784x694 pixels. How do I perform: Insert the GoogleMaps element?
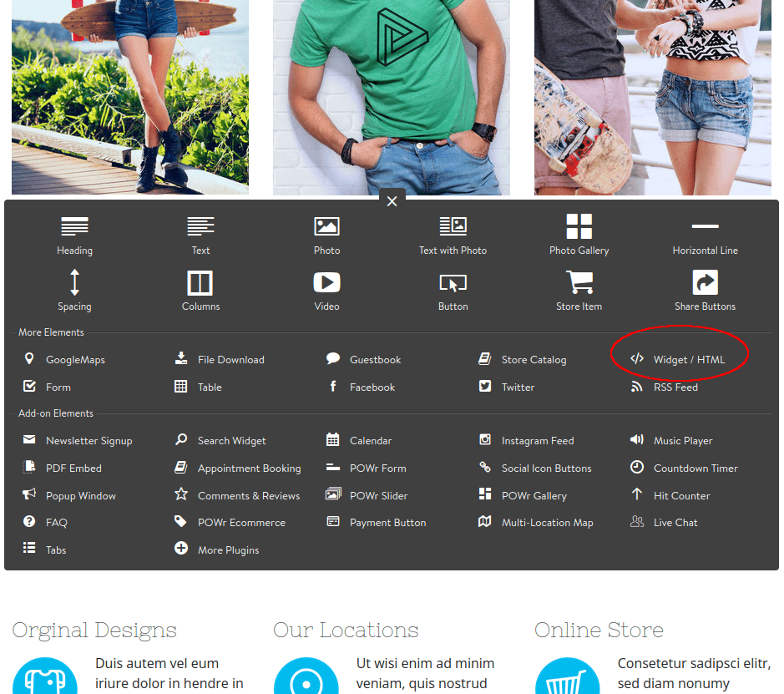(75, 359)
